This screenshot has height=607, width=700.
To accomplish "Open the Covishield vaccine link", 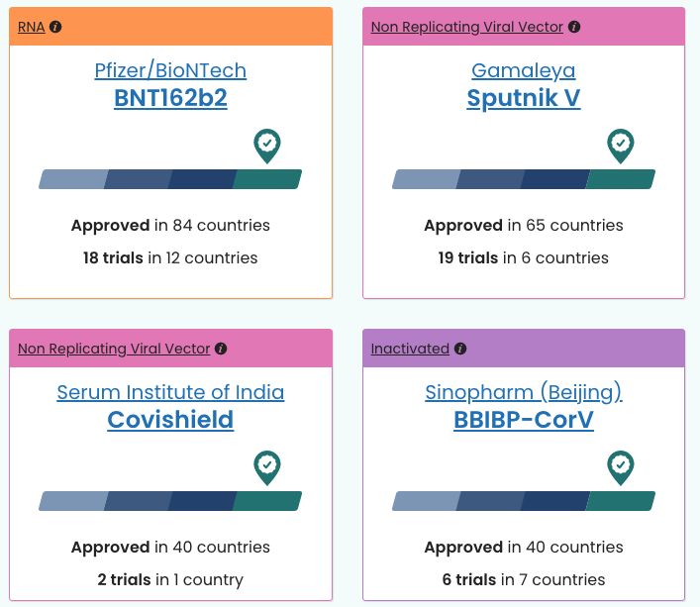I will 170,420.
